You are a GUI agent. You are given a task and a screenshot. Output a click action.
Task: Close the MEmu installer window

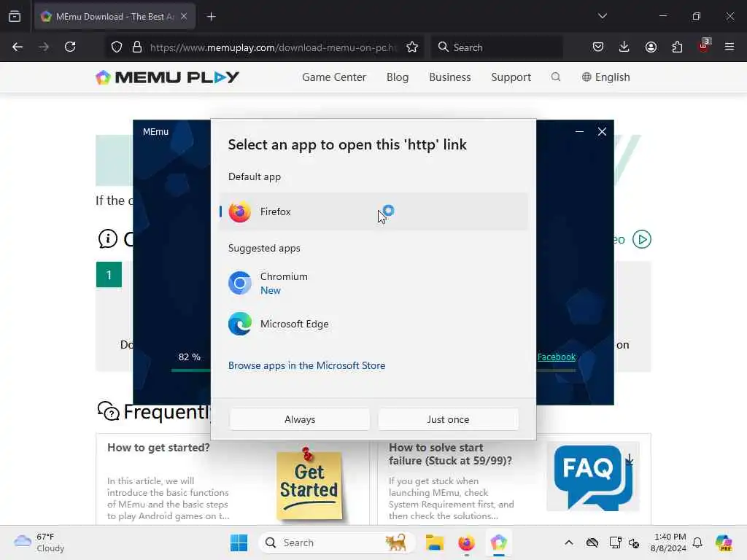click(x=602, y=131)
